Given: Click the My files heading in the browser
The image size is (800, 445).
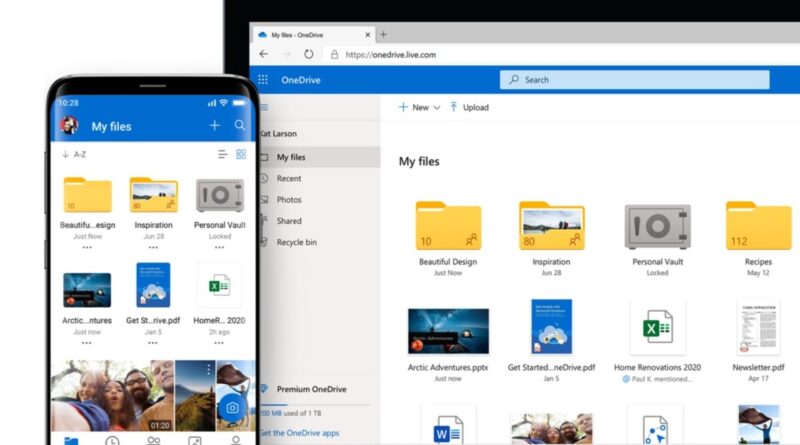Looking at the screenshot, I should point(419,161).
